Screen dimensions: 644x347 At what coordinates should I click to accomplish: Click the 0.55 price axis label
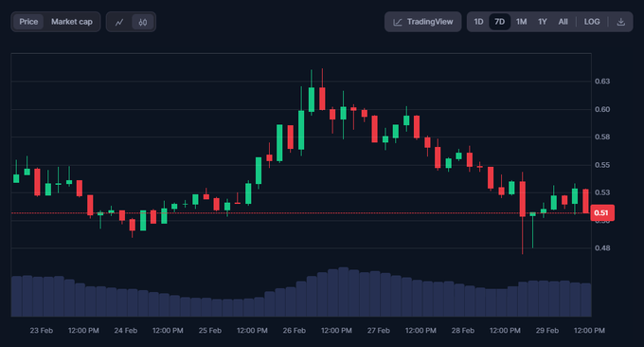click(602, 165)
